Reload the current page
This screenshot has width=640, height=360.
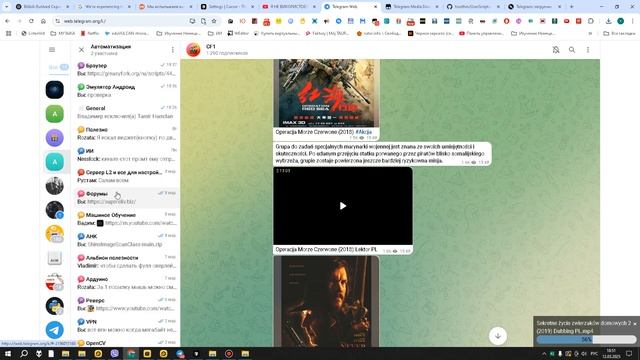click(31, 21)
